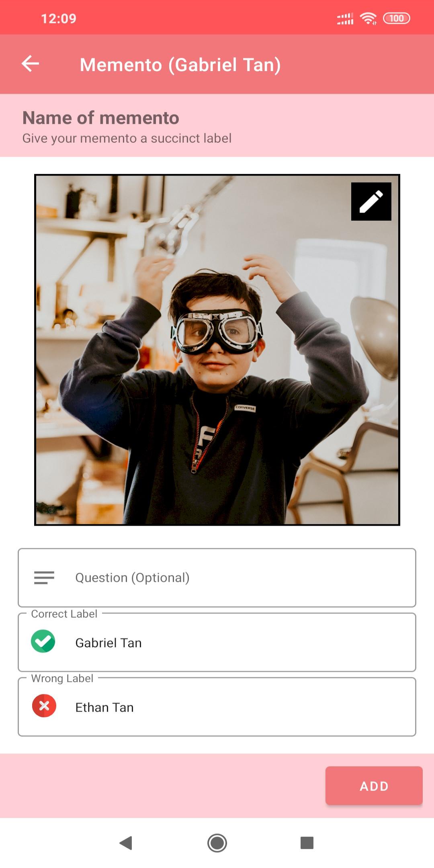Tap the back arrow in header
The width and height of the screenshot is (434, 868).
click(x=30, y=63)
